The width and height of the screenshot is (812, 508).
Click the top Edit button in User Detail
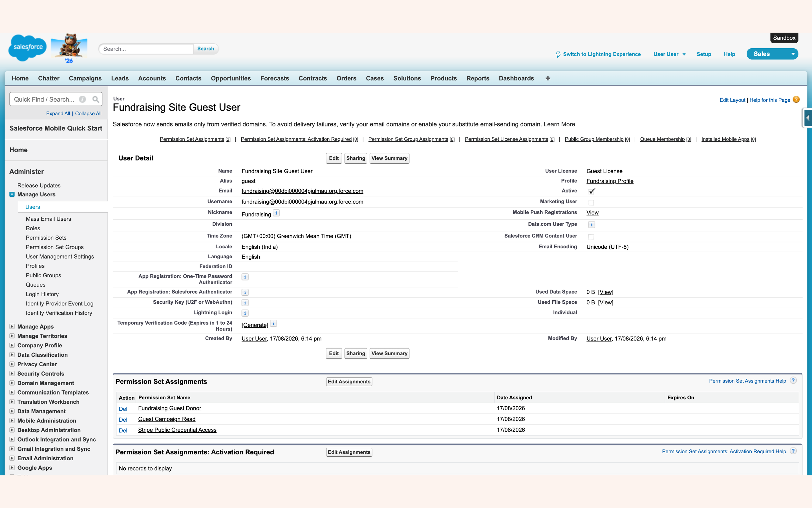coord(334,158)
